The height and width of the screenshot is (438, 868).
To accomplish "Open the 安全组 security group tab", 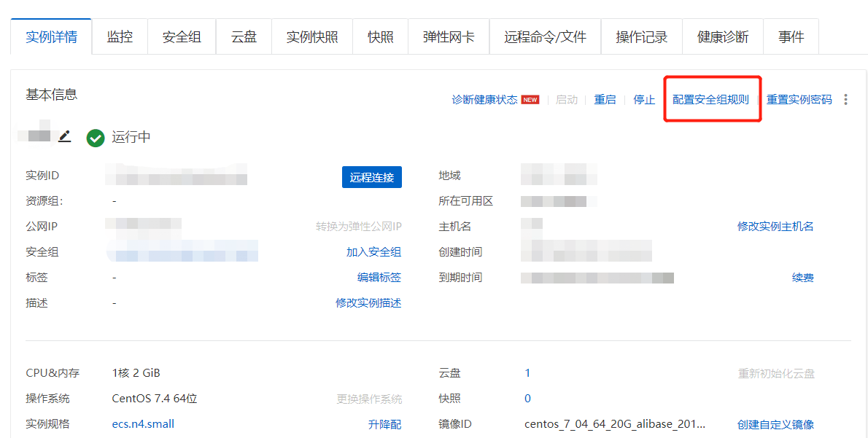I will pos(181,36).
